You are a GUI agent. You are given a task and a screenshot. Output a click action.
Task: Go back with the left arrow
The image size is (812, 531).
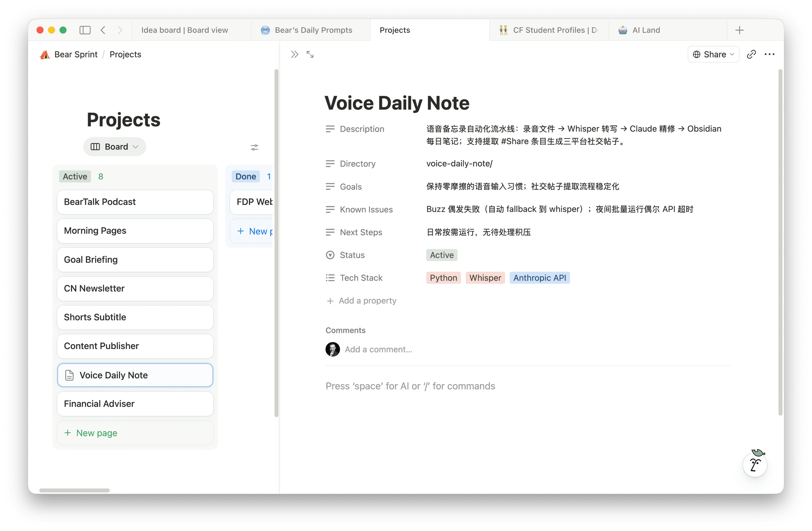pos(103,30)
